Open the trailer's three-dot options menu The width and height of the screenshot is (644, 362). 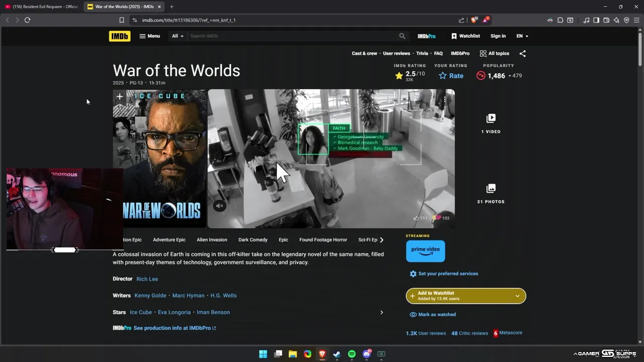coord(445,100)
